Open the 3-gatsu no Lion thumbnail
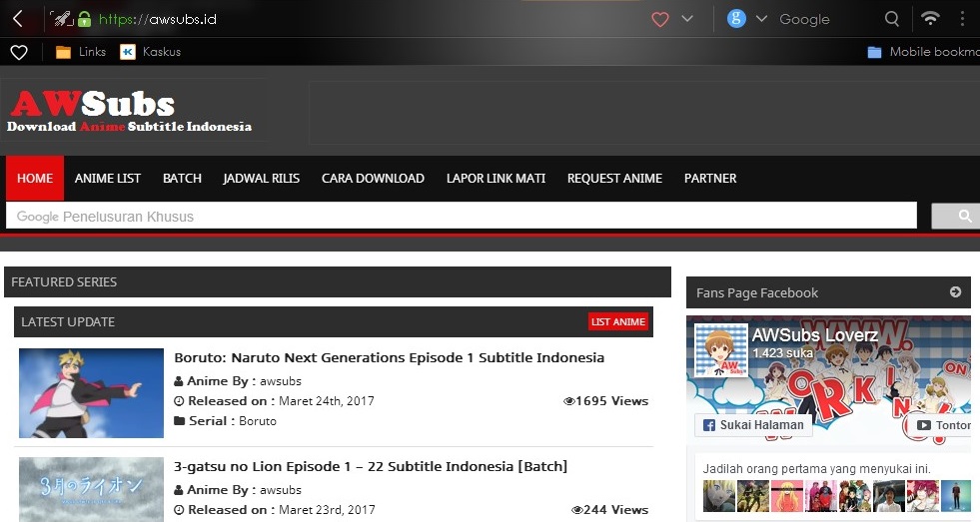 pyautogui.click(x=91, y=489)
